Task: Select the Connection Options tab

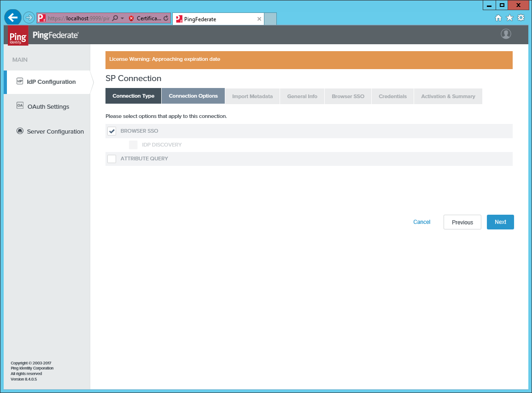Action: click(193, 96)
